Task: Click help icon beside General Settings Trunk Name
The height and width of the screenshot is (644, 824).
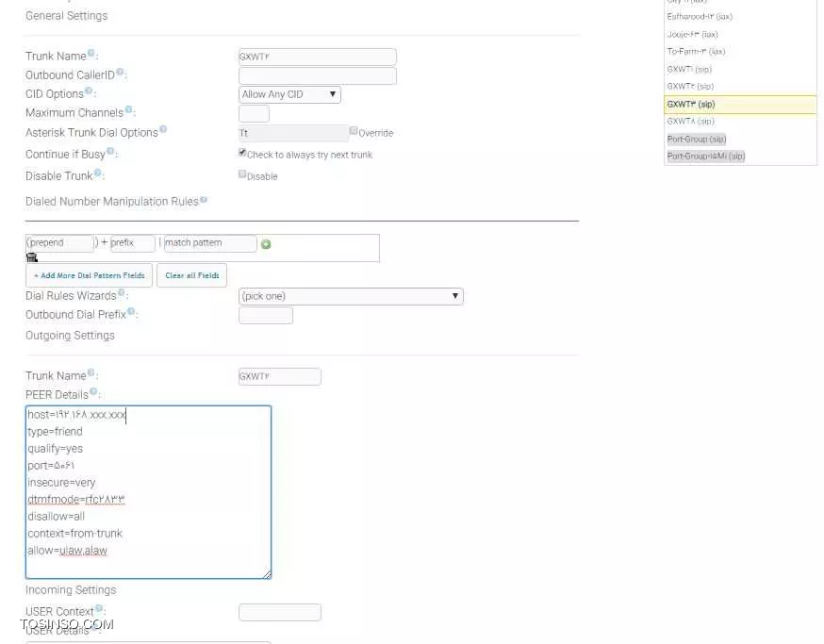Action: [91, 53]
